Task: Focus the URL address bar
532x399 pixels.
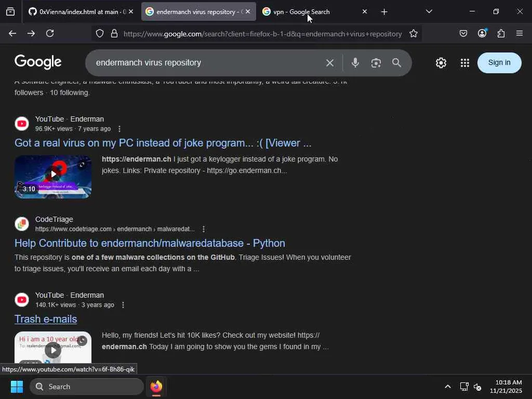Action: (x=262, y=34)
